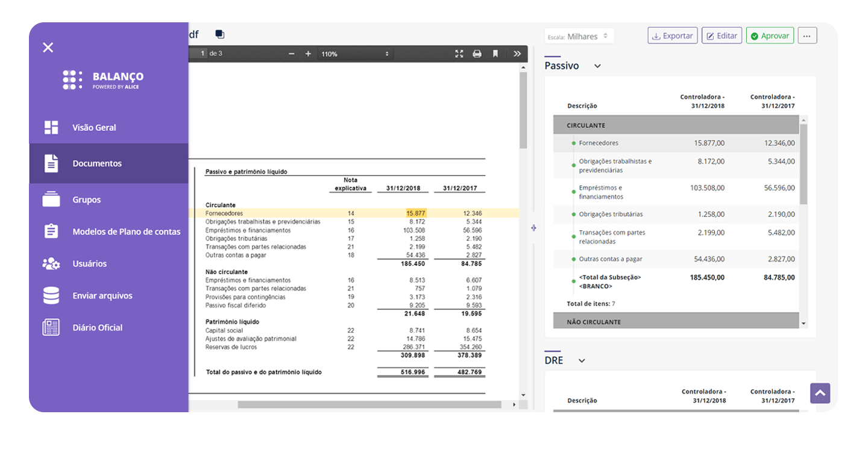This screenshot has width=868, height=455.
Task: Open the Documentos section in the sidebar
Action: point(51,163)
